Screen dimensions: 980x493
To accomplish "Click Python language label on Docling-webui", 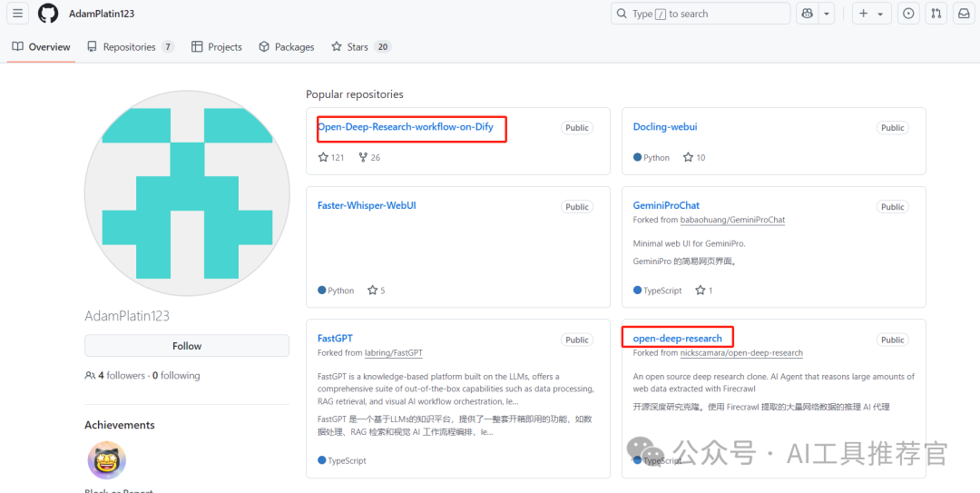I will click(x=652, y=157).
